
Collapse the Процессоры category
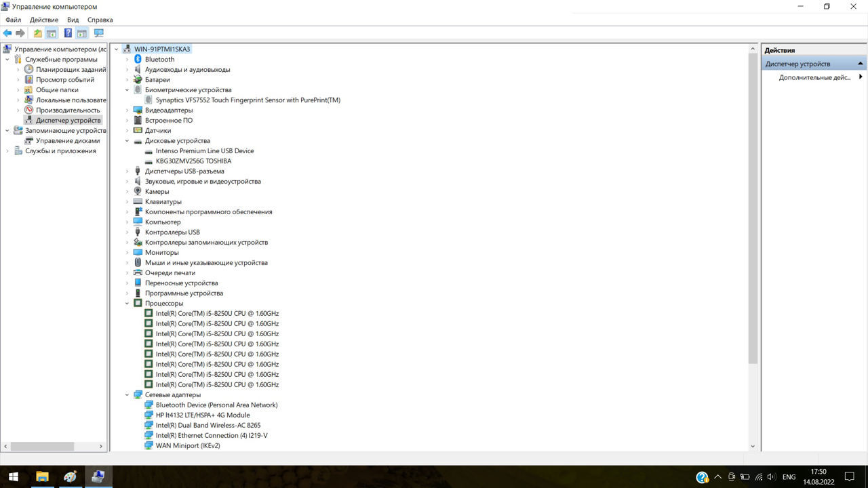127,304
